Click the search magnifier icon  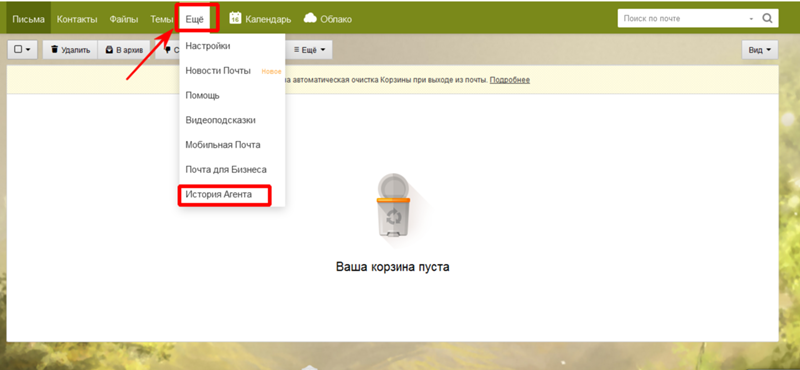pos(767,19)
